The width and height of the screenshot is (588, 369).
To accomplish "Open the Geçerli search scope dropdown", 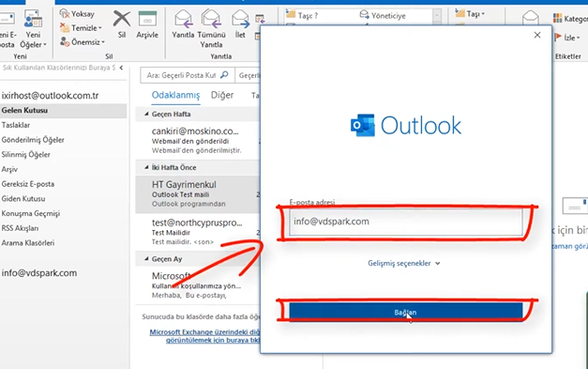I will 249,75.
